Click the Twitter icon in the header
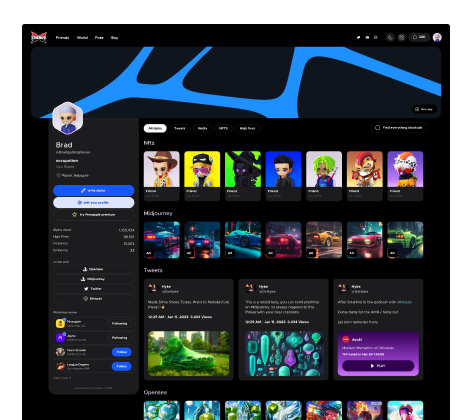 359,37
